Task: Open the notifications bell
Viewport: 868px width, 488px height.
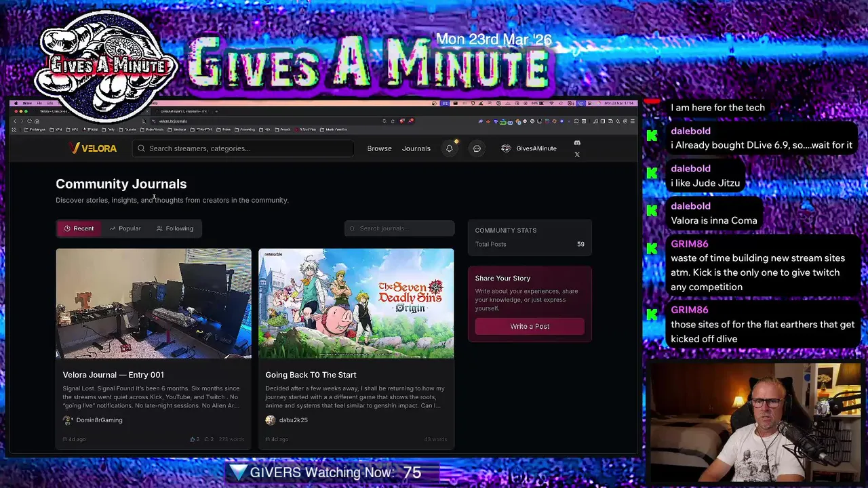Action: pyautogui.click(x=449, y=148)
